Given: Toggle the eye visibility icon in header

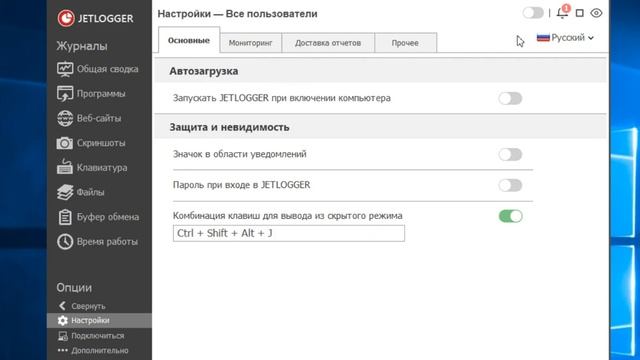Looking at the screenshot, I should [x=596, y=13].
